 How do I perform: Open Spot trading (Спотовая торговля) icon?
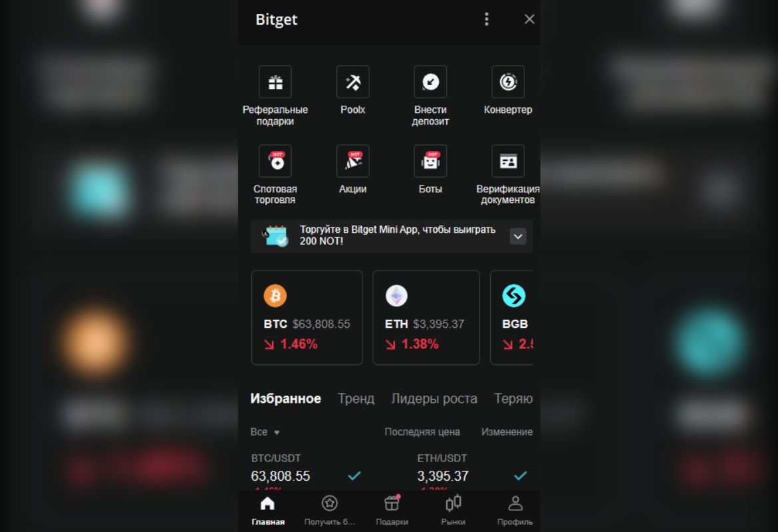[275, 161]
